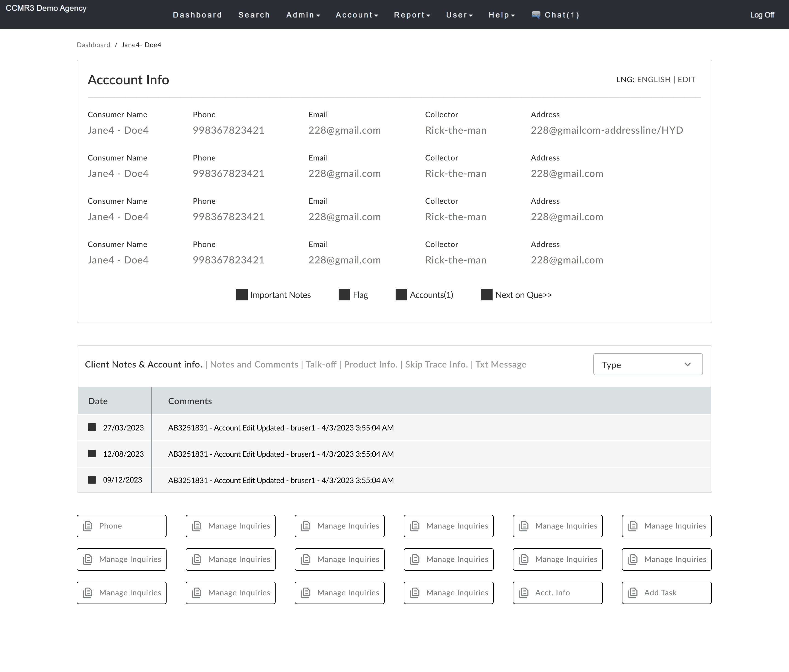The image size is (789, 672).
Task: Click Dashboard in the breadcrumb
Action: point(93,45)
